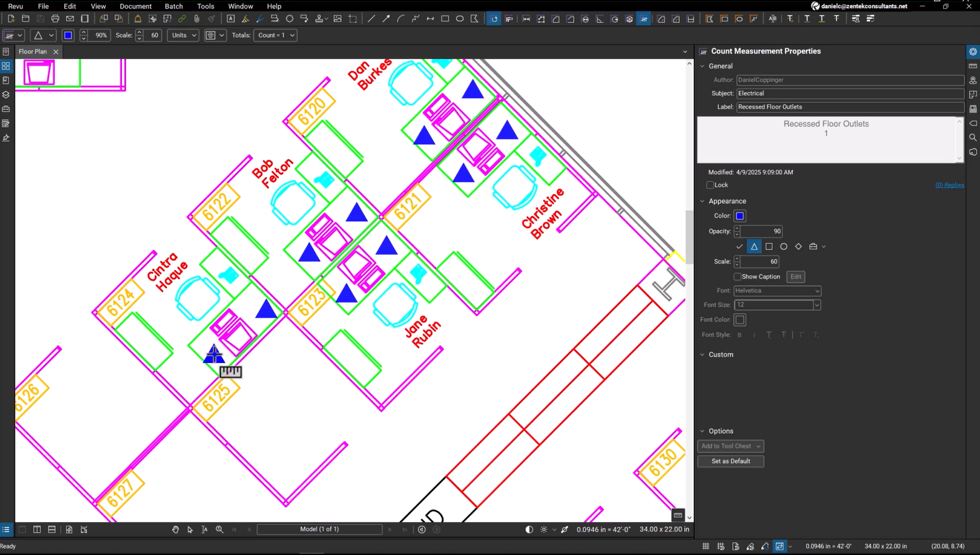Image resolution: width=980 pixels, height=555 pixels.
Task: Choose the diamond count symbol
Action: point(799,247)
